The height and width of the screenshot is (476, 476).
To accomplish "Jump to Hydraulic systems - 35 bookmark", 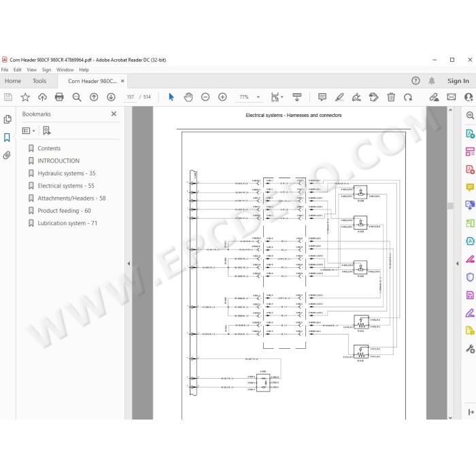I will (67, 173).
